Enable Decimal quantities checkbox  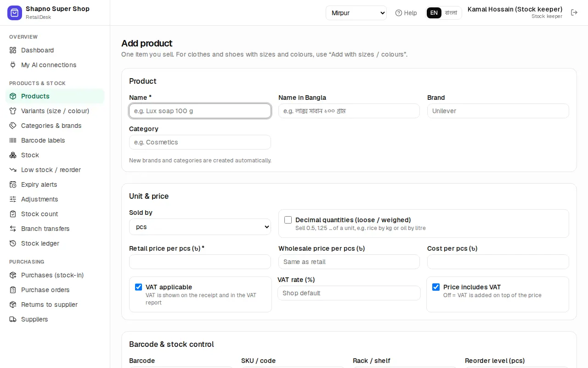[288, 220]
